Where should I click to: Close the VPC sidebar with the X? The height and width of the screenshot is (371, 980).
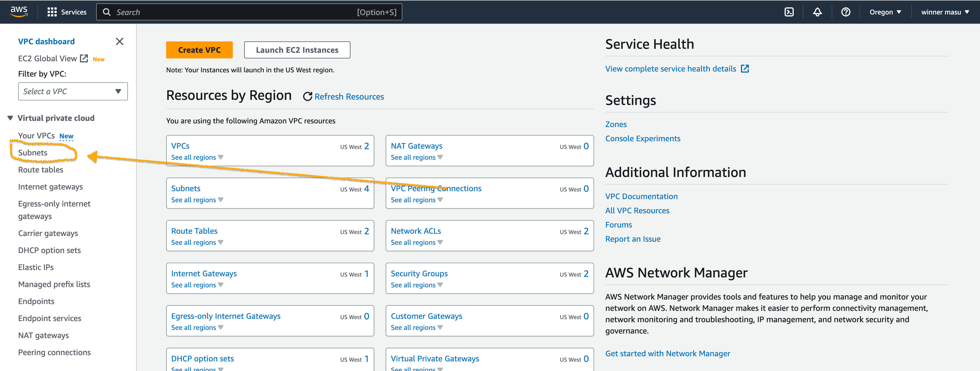point(119,41)
